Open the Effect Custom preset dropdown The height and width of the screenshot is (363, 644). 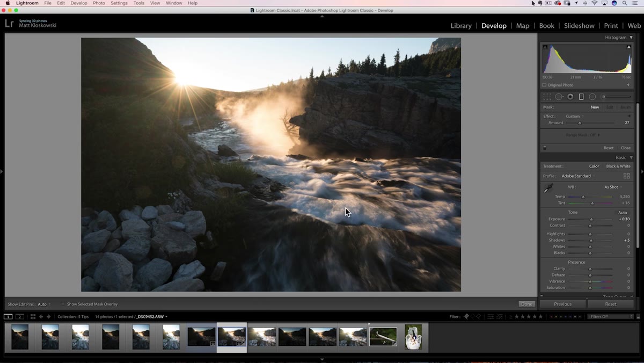coord(574,117)
